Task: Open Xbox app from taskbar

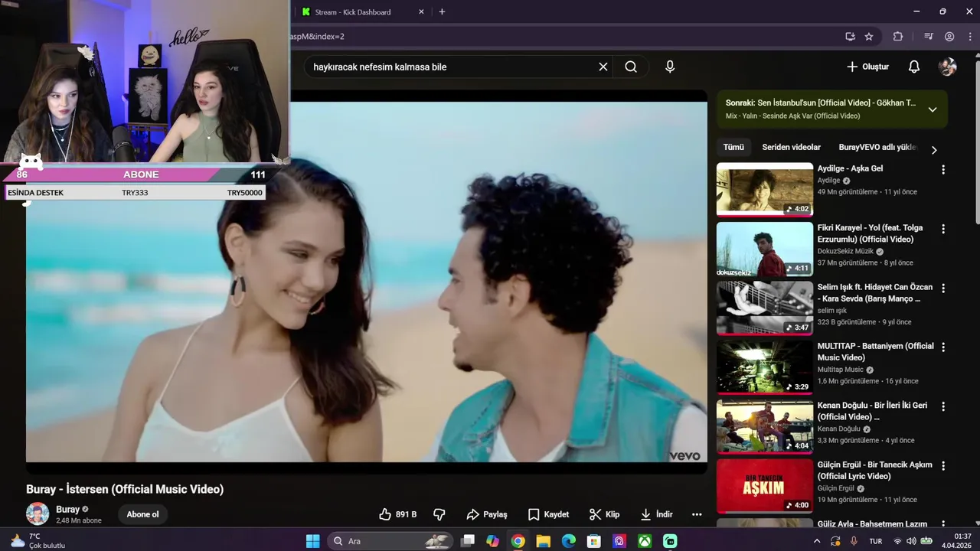Action: (x=645, y=541)
